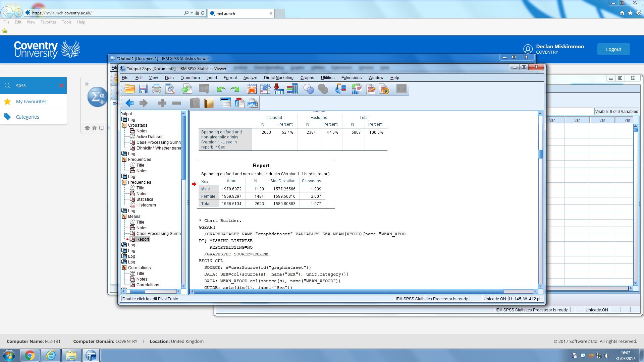This screenshot has width=644, height=362.
Task: Click the Print icon in SPSS toolbar
Action: (157, 89)
